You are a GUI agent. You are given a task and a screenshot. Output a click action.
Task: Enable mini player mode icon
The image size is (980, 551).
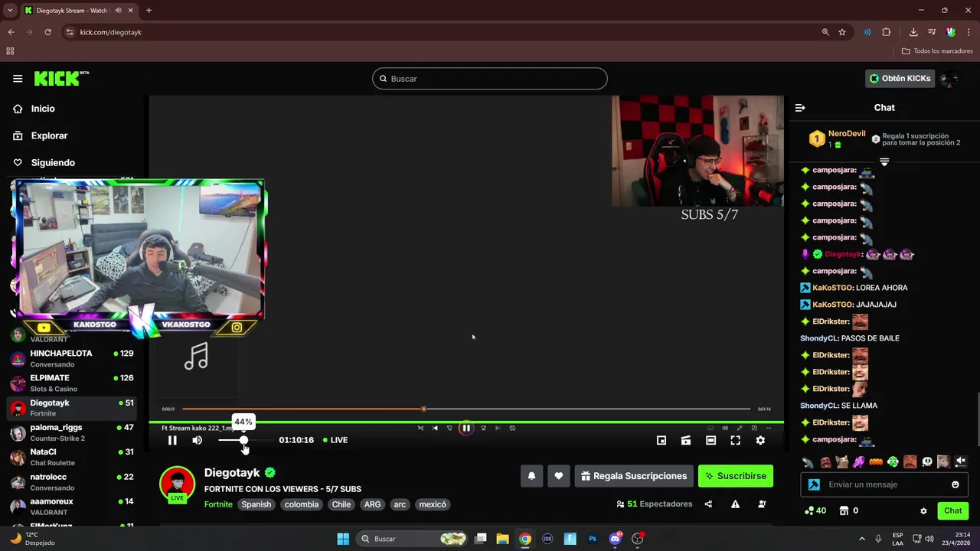[661, 440]
